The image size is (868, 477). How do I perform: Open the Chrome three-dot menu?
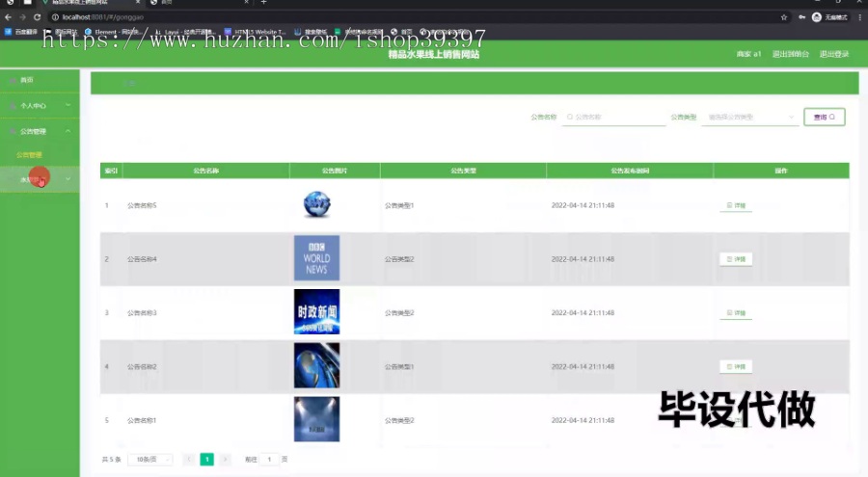pos(859,17)
